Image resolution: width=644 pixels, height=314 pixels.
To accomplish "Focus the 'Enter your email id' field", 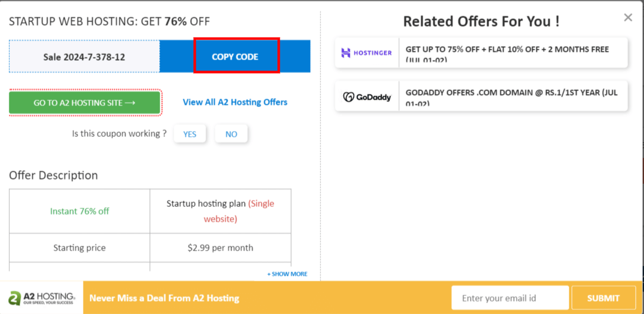I will click(x=510, y=298).
